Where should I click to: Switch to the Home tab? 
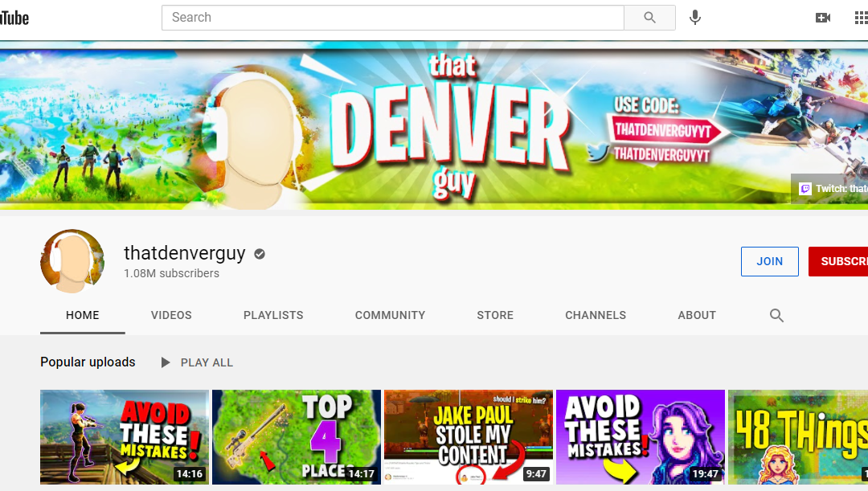[83, 316]
